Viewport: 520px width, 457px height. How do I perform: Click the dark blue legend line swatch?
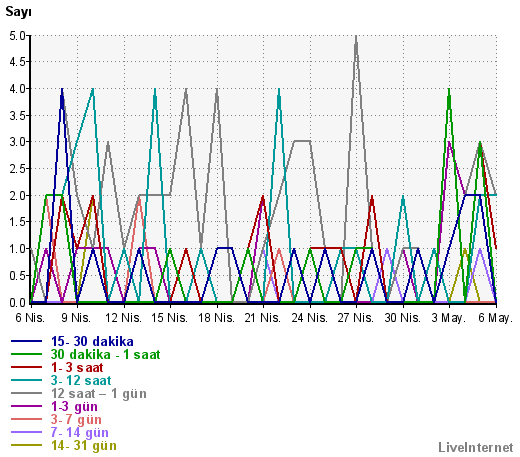click(26, 341)
